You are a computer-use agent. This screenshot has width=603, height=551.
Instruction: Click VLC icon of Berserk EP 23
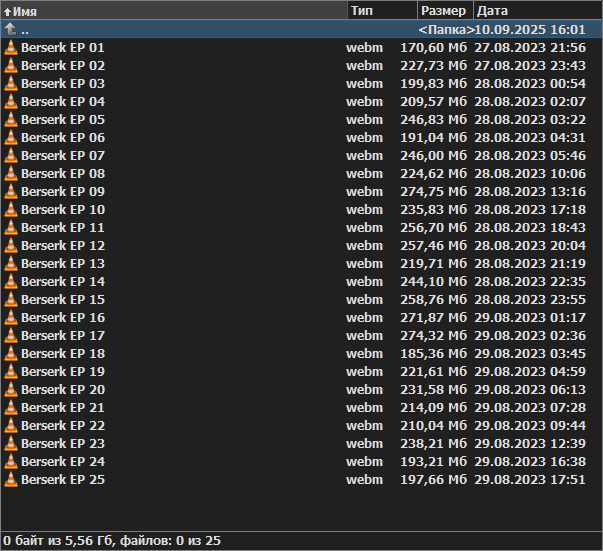click(x=11, y=443)
